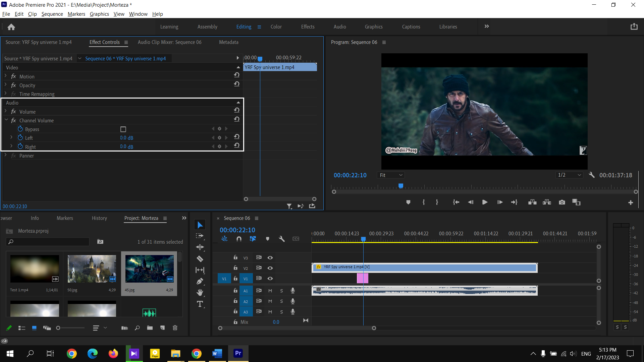Toggle Linked Selection in timeline

[x=253, y=239]
